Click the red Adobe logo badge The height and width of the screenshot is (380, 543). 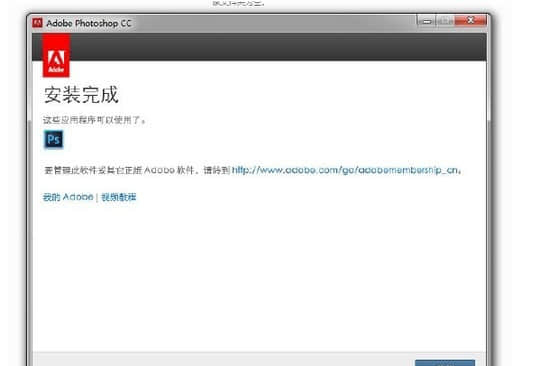click(x=56, y=55)
